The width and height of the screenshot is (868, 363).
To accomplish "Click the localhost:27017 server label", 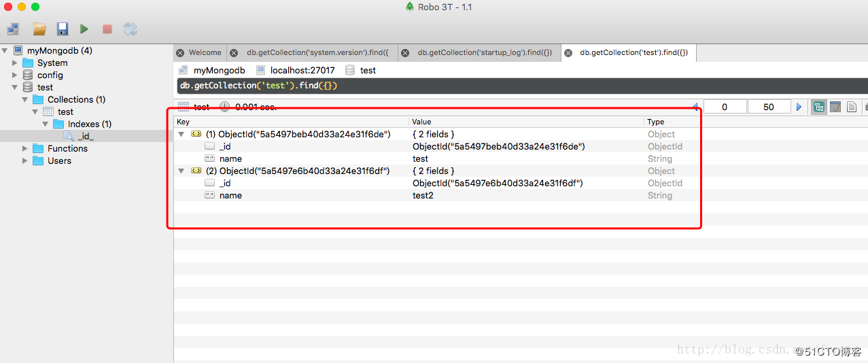I will (x=302, y=70).
